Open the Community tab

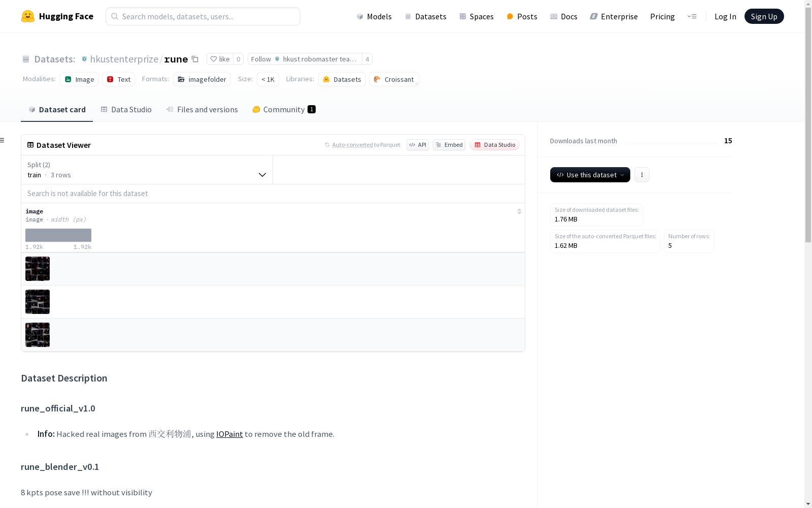[x=284, y=110]
